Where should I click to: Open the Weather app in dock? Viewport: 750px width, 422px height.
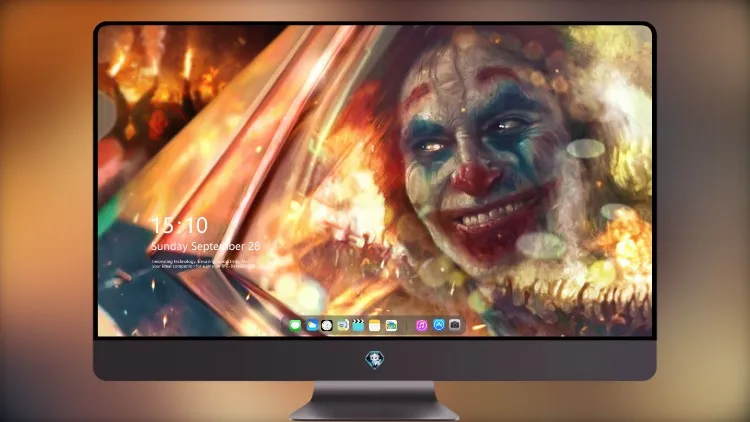click(x=311, y=325)
